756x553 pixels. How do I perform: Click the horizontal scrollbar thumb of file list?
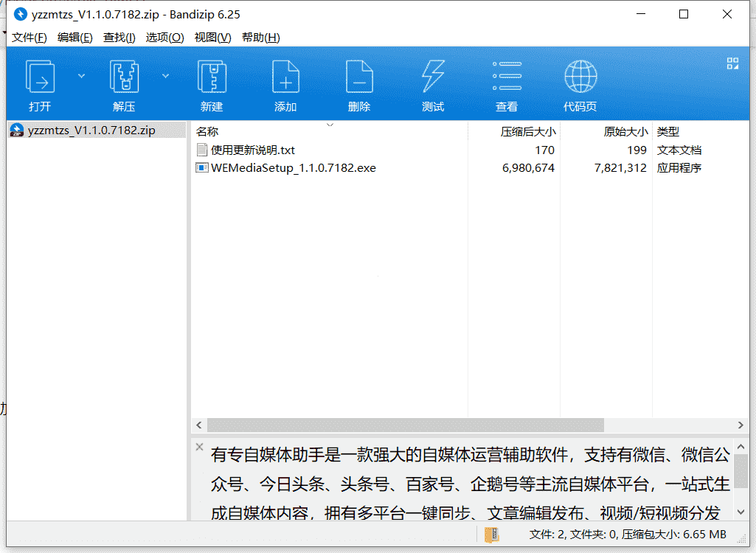click(x=406, y=425)
